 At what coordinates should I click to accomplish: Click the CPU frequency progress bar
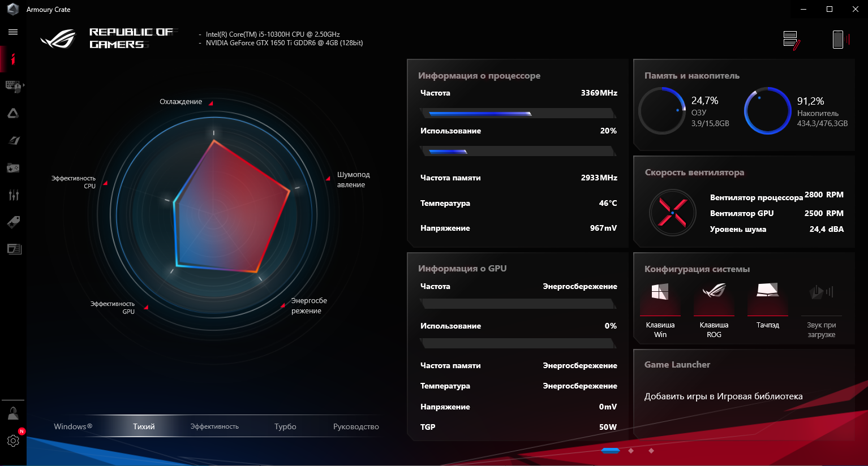point(518,114)
